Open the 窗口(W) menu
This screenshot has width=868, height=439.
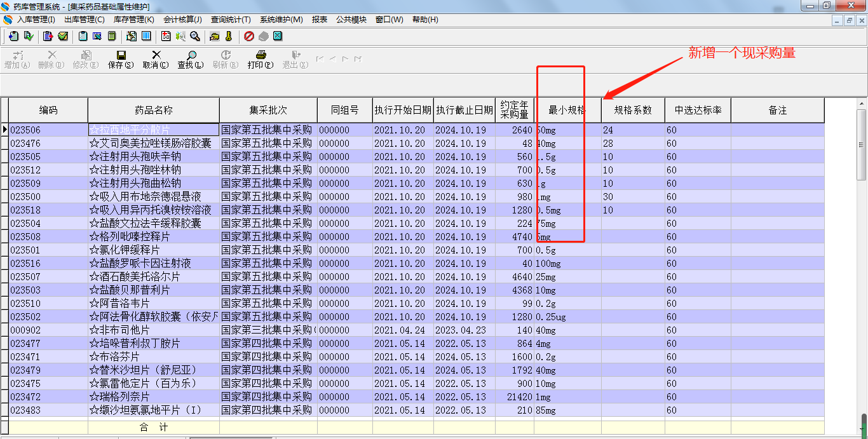coord(390,20)
